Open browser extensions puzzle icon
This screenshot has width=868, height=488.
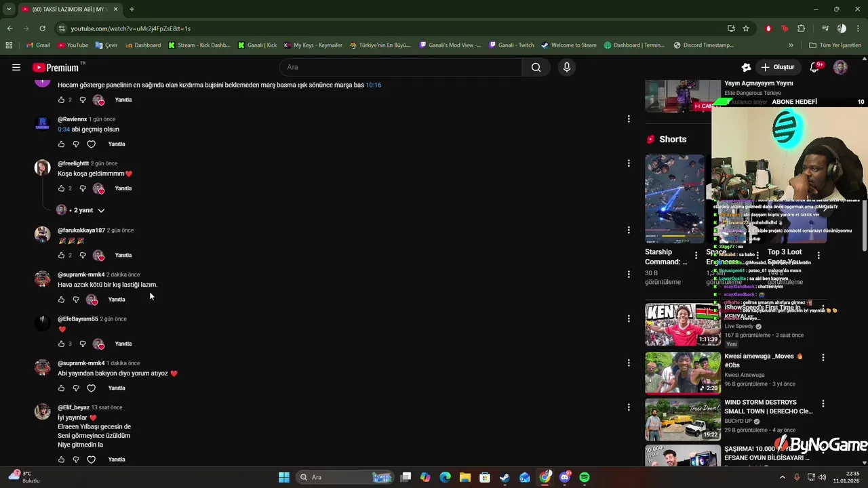pos(802,28)
